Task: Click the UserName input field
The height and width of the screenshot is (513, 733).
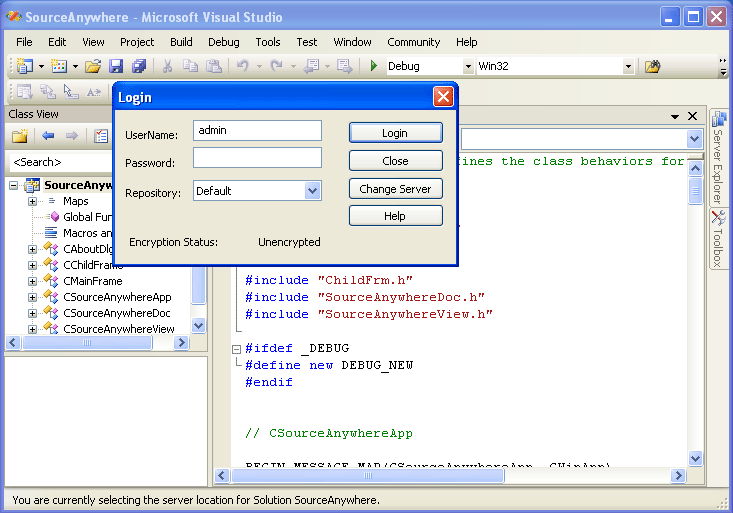Action: (x=257, y=130)
